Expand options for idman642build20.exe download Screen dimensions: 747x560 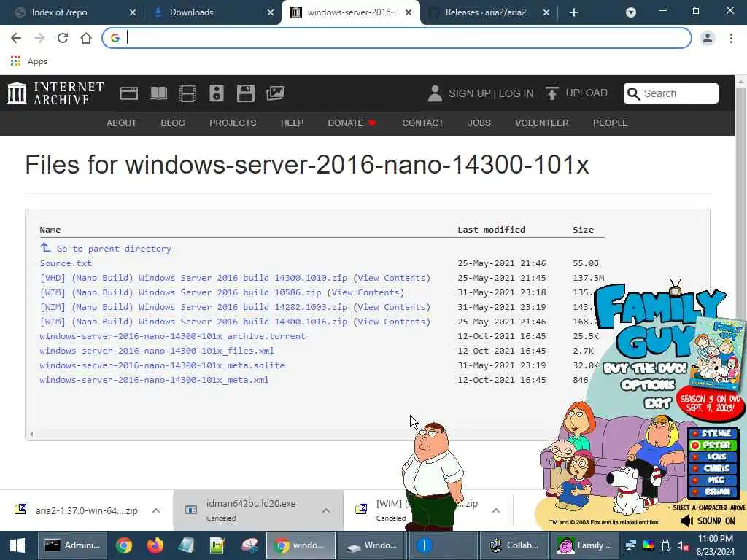[326, 510]
